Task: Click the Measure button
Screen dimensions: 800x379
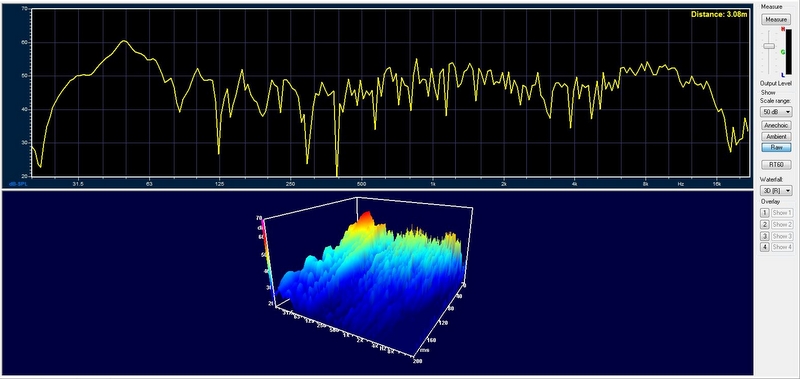Action: (776, 19)
